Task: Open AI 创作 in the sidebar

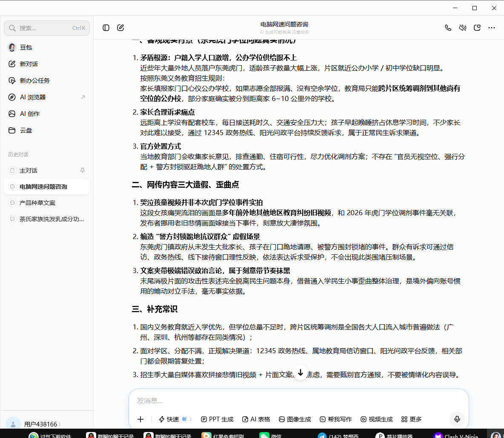Action: pyautogui.click(x=46, y=114)
